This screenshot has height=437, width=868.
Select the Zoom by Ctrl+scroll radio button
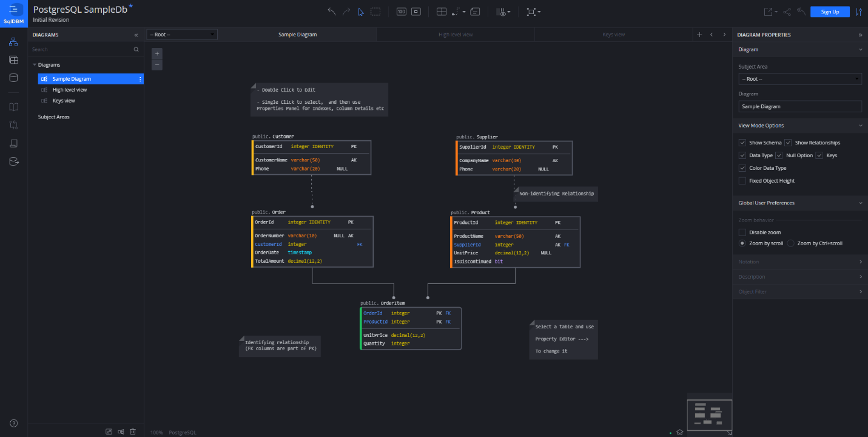point(791,243)
